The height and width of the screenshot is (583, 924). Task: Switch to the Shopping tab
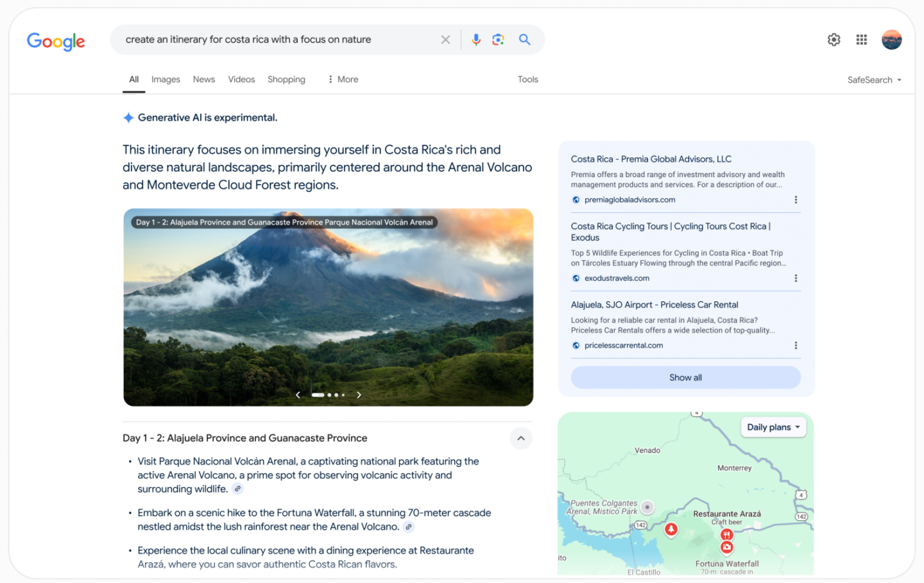pos(286,79)
